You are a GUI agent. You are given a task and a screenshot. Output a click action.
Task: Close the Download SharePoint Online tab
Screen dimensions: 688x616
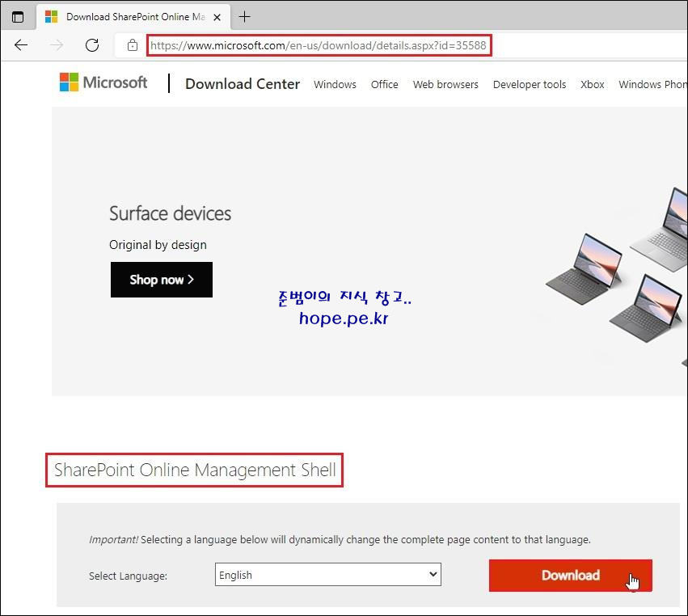pos(217,17)
